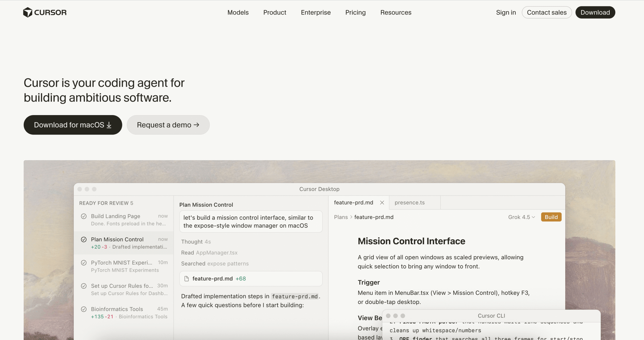Click the Cursor CLI window title bar

pyautogui.click(x=491, y=316)
